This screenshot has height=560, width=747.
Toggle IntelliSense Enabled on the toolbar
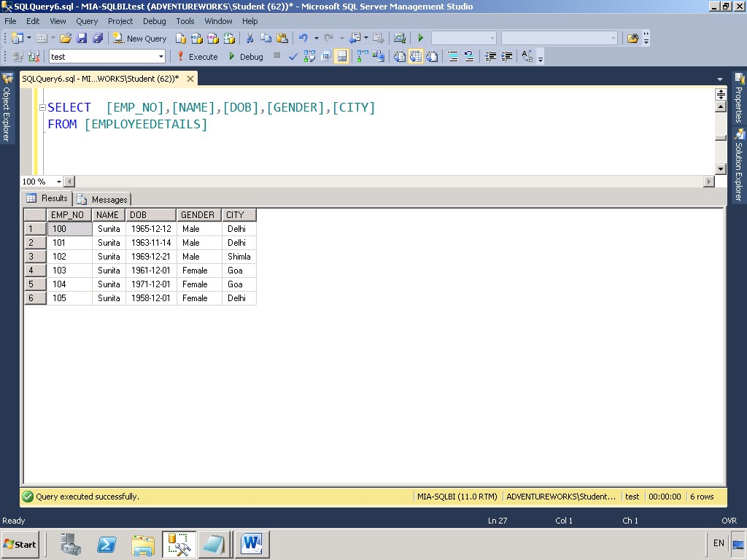(x=341, y=56)
